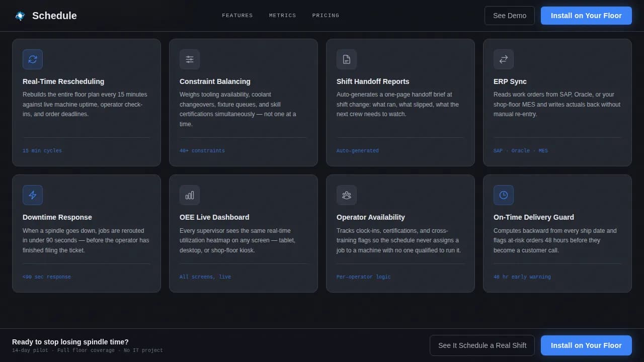
Task: Open the Features nav item
Action: (237, 16)
